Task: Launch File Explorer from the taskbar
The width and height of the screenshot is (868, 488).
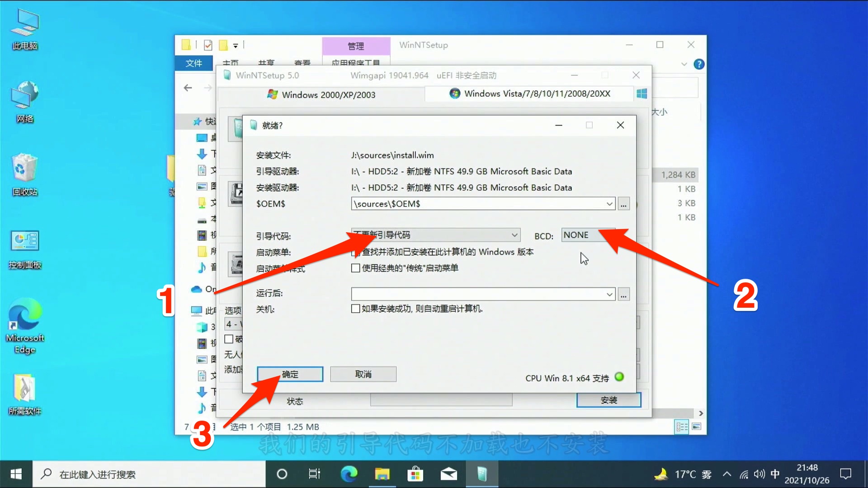Action: 382,474
